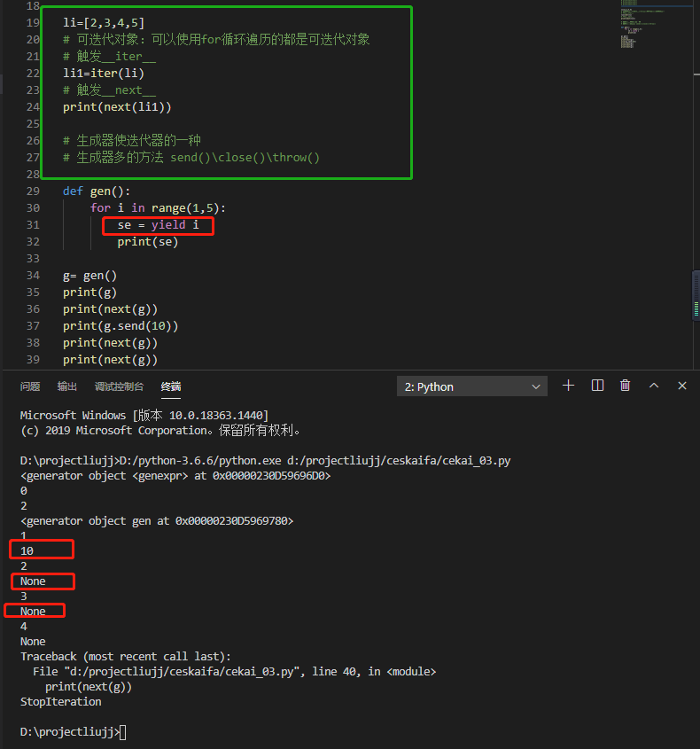Click comment '# 触发__iter__'
The image size is (700, 749).
click(109, 57)
